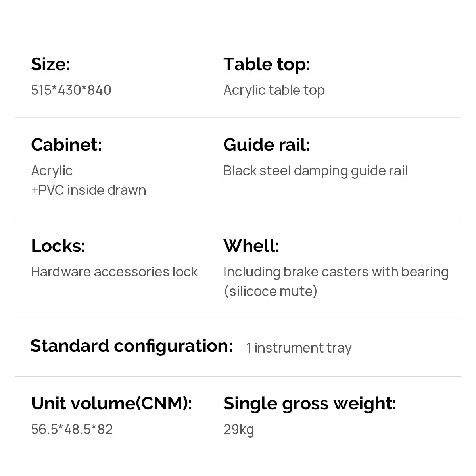Click the "Table top:" heading
The image size is (476, 476).
(267, 64)
